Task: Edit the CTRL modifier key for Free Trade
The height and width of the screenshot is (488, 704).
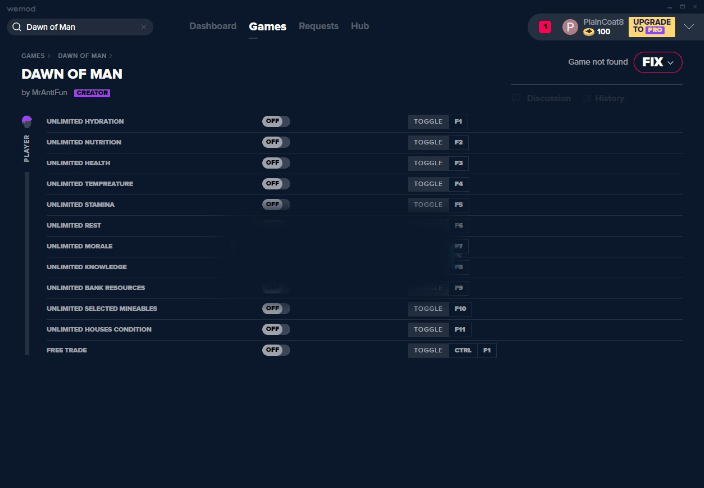Action: point(463,350)
